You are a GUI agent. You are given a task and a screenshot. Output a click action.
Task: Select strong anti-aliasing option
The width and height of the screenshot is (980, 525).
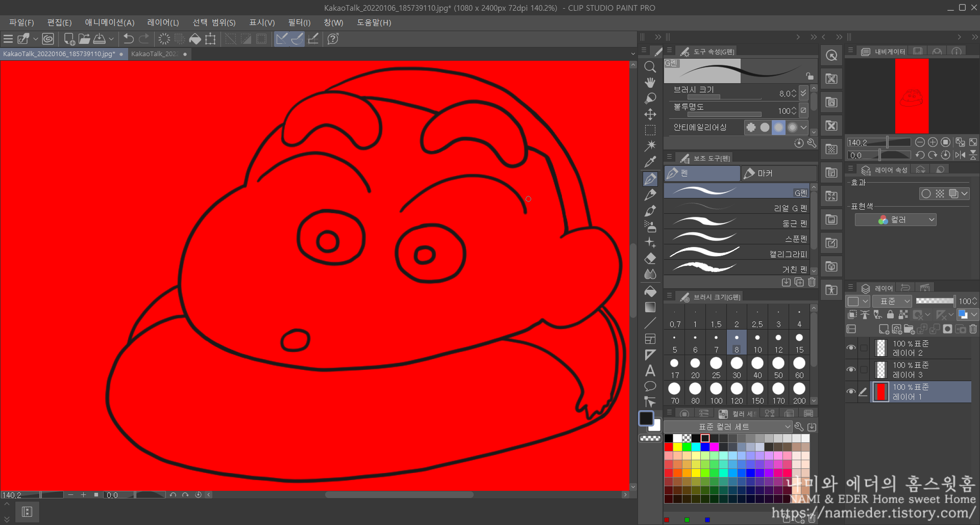[x=792, y=127]
